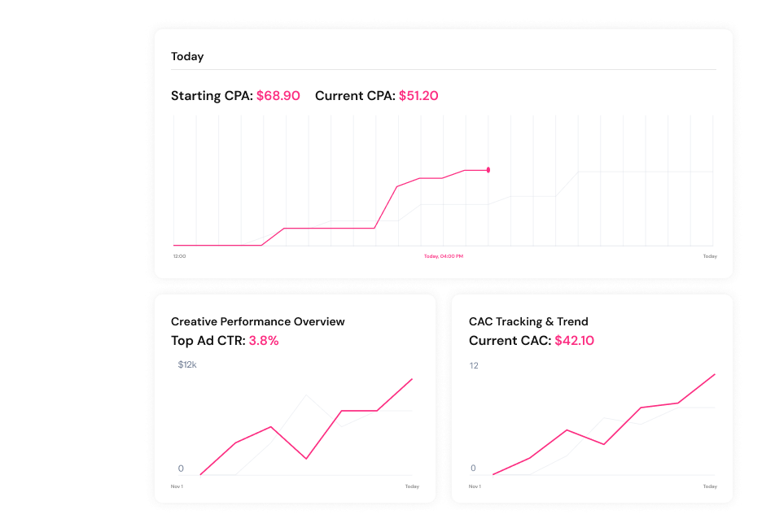Click the pink endpoint dot on CPA line
The height and width of the screenshot is (532, 775).
pyautogui.click(x=488, y=170)
